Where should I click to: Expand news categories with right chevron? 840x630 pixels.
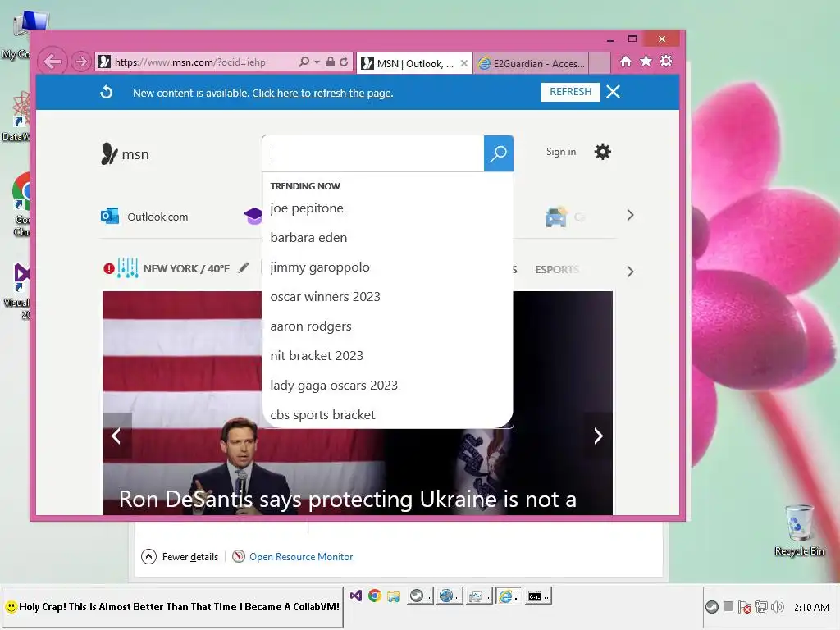pyautogui.click(x=630, y=272)
